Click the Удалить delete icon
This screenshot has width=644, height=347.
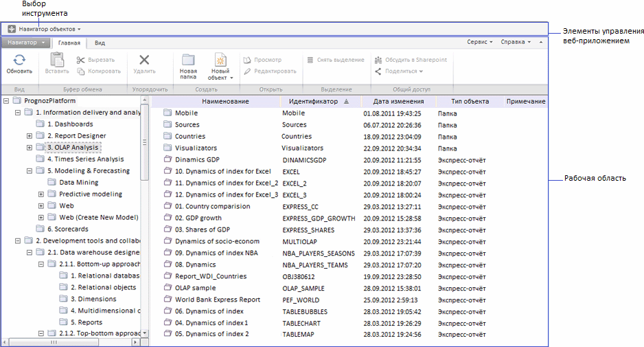click(144, 60)
